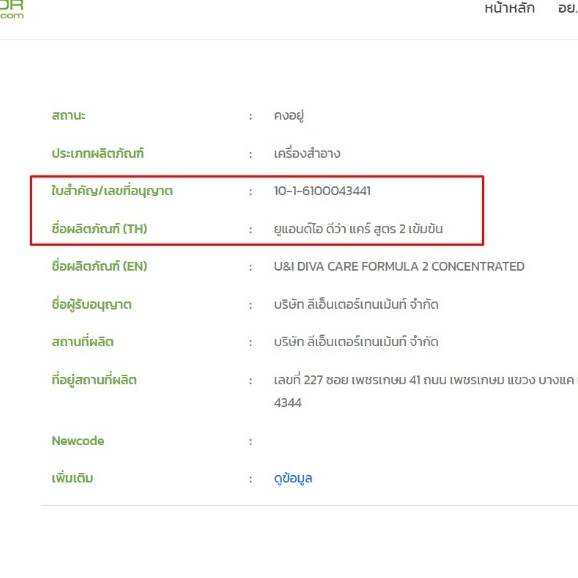Click the สถานที่ผลิต label
The width and height of the screenshot is (578, 578).
click(x=83, y=342)
